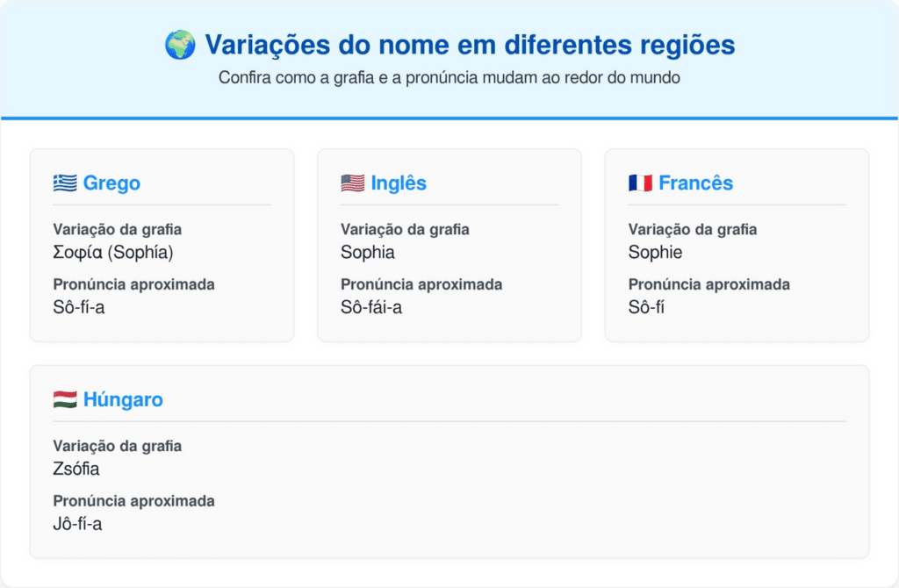Select the Inglês heading
The width and height of the screenshot is (899, 588).
(399, 183)
